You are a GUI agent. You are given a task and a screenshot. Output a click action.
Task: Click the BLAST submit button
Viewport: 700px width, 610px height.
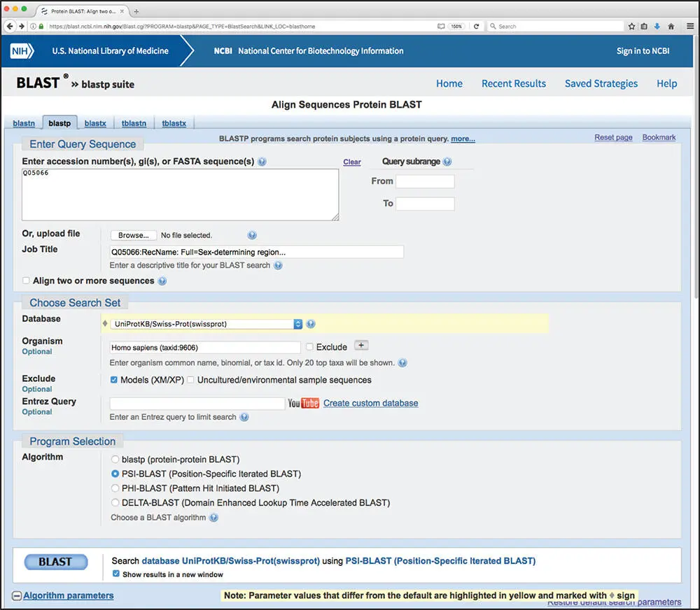pos(56,562)
